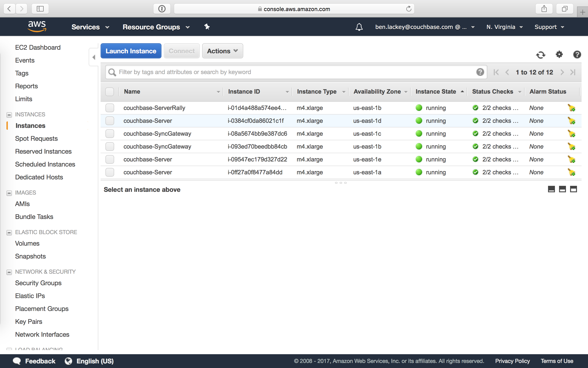Open Elastic IPs in sidebar

click(x=30, y=296)
